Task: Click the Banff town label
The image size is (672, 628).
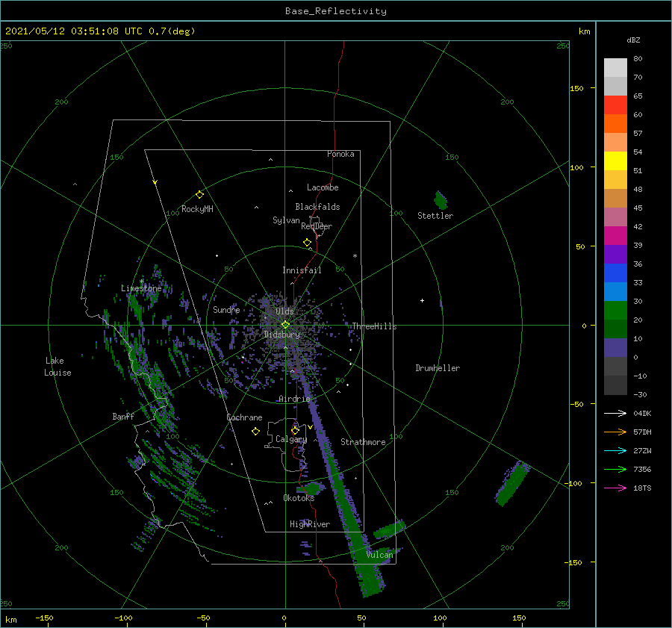Action: (x=123, y=417)
